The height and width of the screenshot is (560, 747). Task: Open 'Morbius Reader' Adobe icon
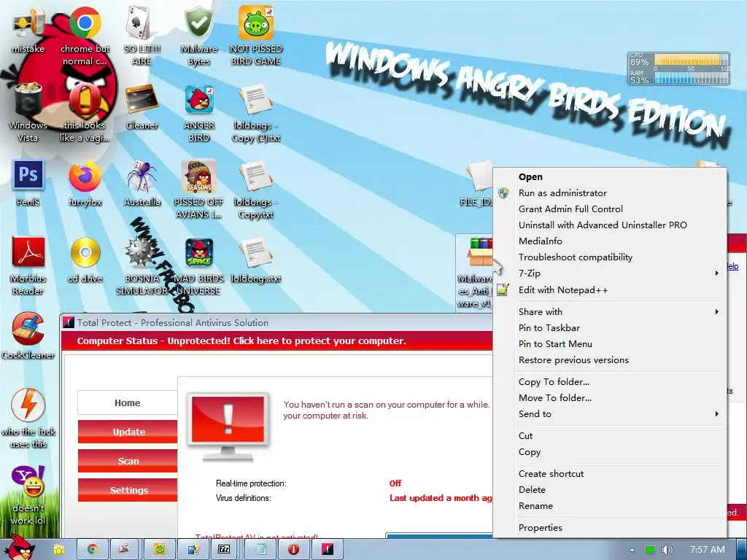click(28, 265)
